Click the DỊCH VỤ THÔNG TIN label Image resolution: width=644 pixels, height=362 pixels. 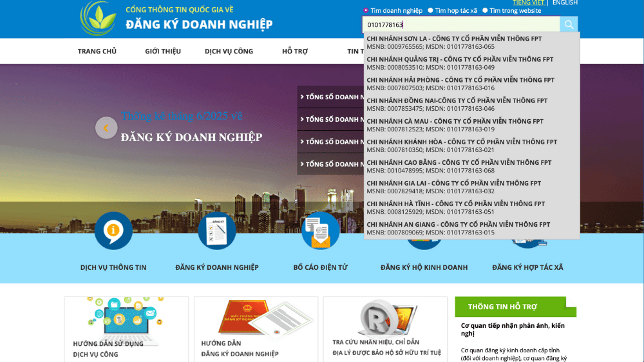tap(113, 267)
